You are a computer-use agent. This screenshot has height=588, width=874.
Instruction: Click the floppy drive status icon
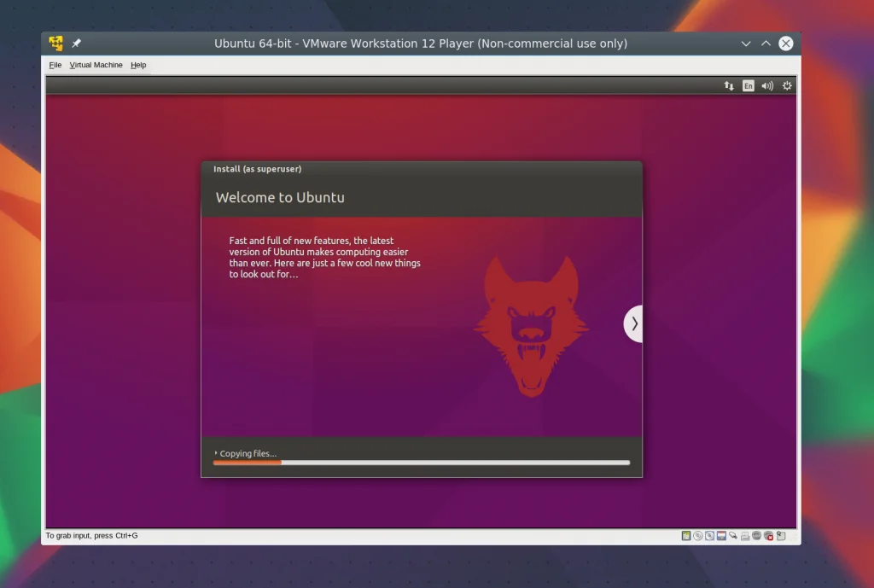click(721, 536)
